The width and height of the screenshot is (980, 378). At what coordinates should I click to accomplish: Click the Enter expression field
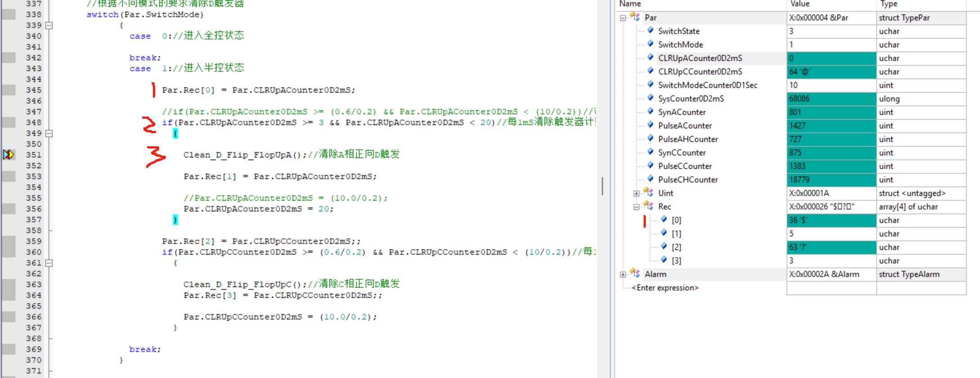click(x=665, y=288)
